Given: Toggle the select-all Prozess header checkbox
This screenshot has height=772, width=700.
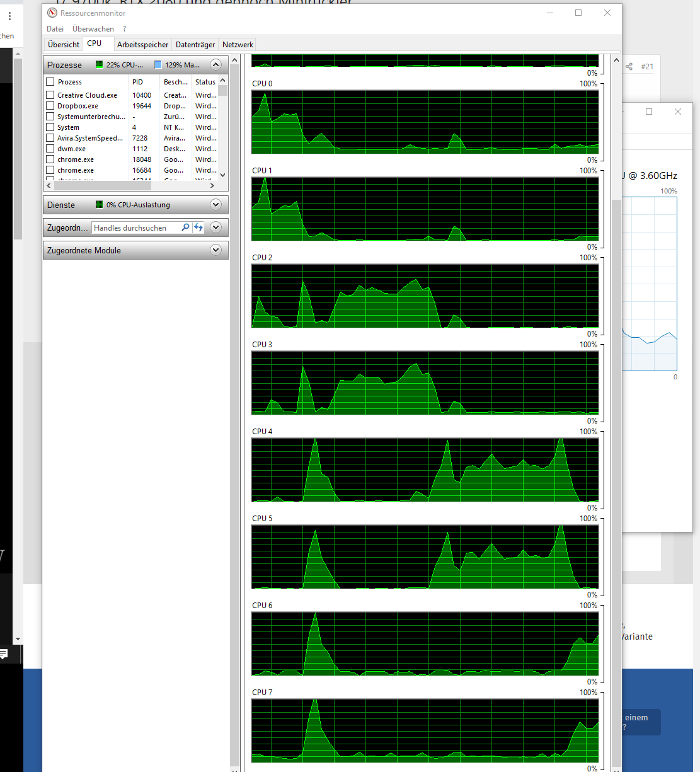Looking at the screenshot, I should pyautogui.click(x=50, y=82).
